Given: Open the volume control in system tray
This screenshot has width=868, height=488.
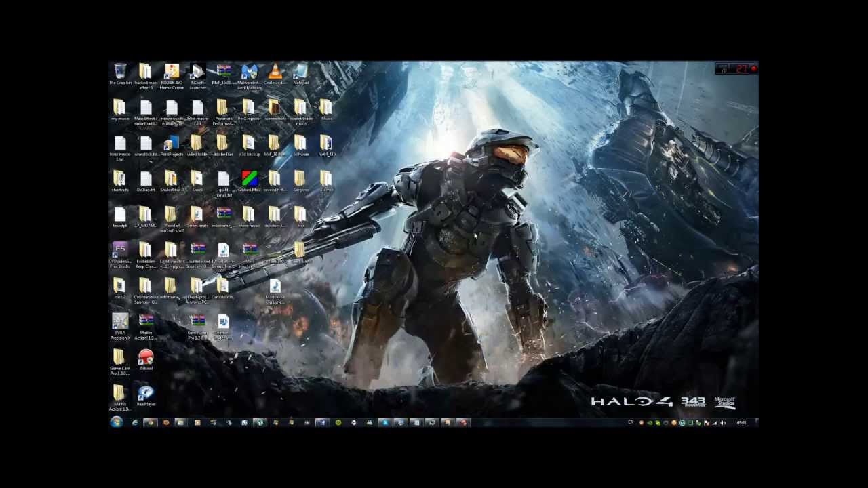Looking at the screenshot, I should tap(723, 422).
